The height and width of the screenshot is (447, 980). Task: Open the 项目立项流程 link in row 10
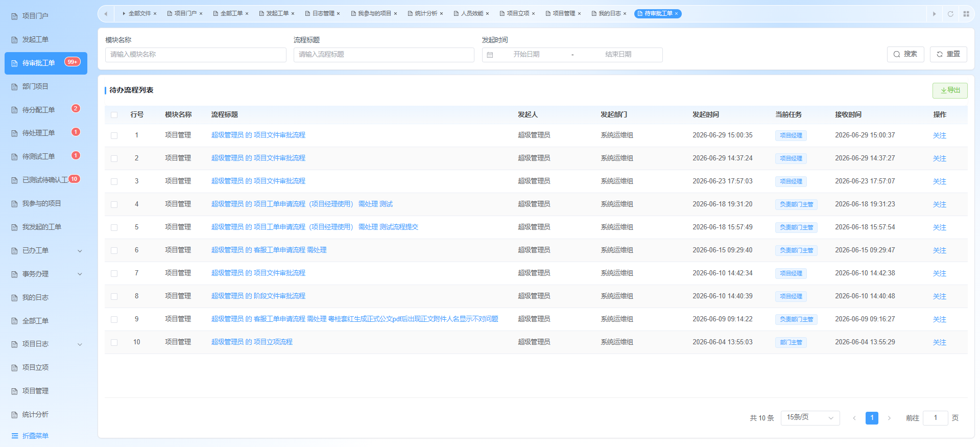pyautogui.click(x=252, y=342)
